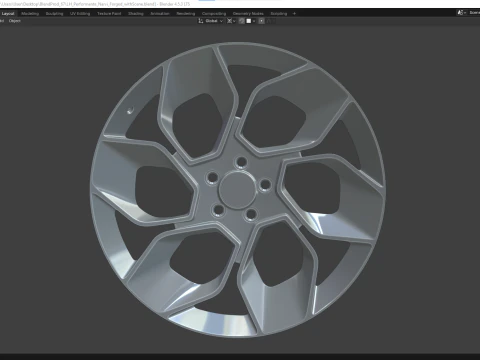Screen dimensions: 480x360
Task: Open the pivot point dropdown
Action: click(x=231, y=21)
